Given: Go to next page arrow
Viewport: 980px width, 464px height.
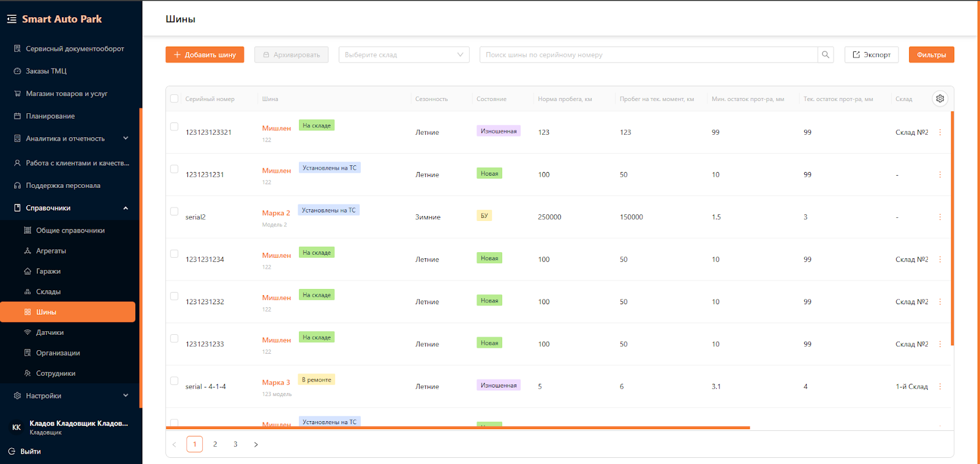Looking at the screenshot, I should point(256,444).
